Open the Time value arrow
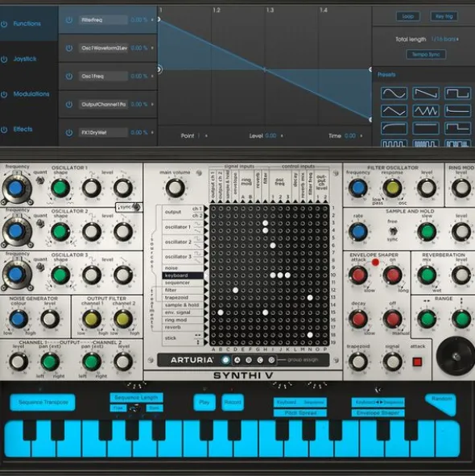The image size is (475, 476). [x=361, y=135]
